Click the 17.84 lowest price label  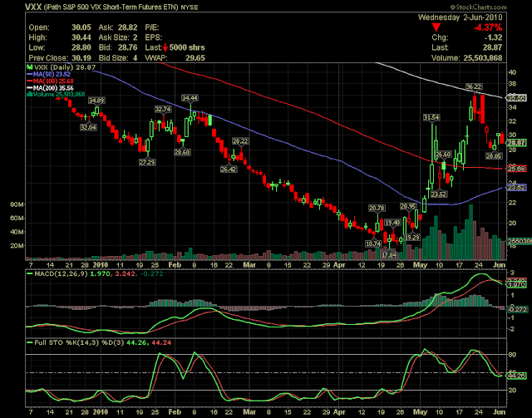coord(389,255)
